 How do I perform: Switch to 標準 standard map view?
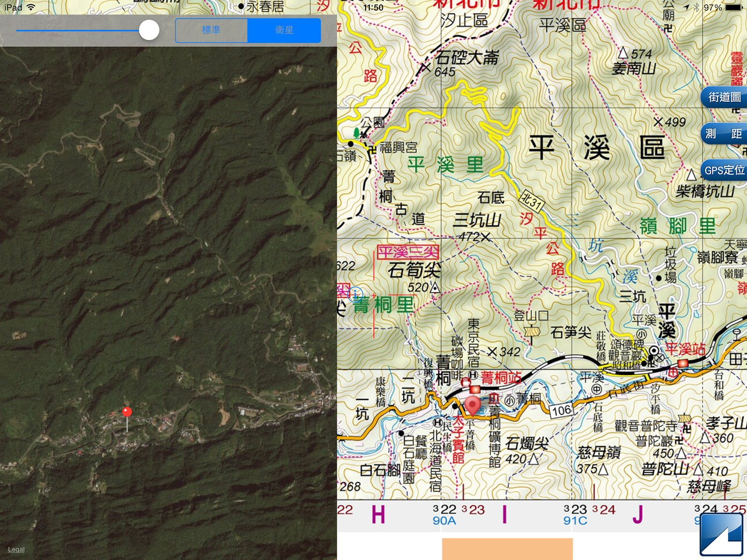[211, 30]
